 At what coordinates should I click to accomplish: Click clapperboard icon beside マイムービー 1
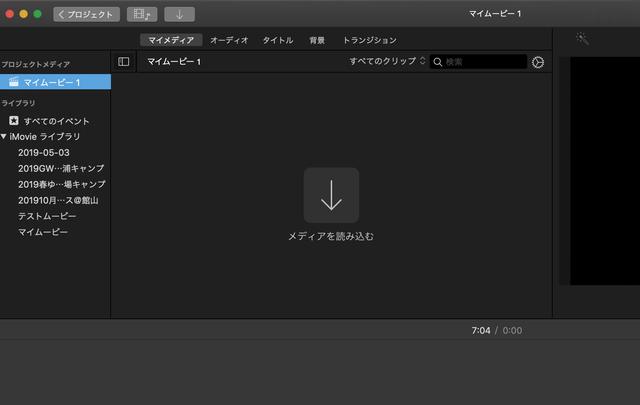[14, 82]
